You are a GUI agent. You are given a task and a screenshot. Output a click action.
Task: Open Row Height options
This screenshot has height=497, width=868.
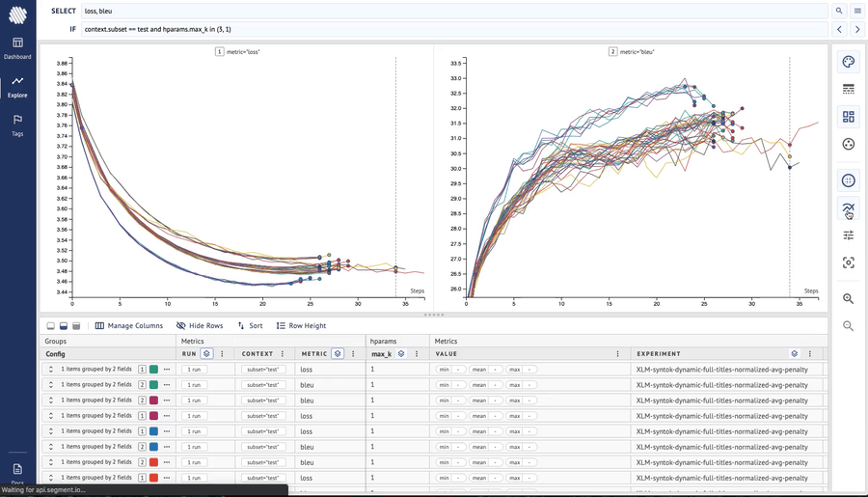[302, 326]
